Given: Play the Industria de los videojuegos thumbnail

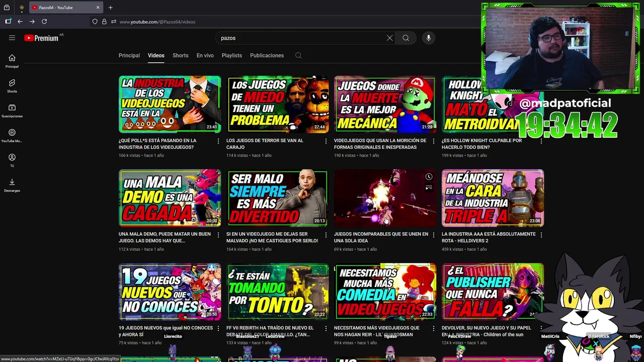Looking at the screenshot, I should [x=170, y=104].
